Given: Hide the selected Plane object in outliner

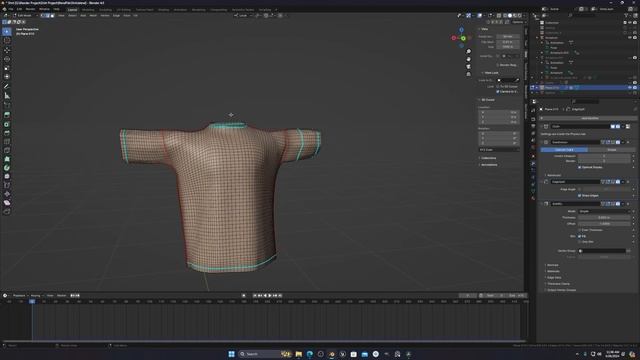Looking at the screenshot, I should (630, 88).
